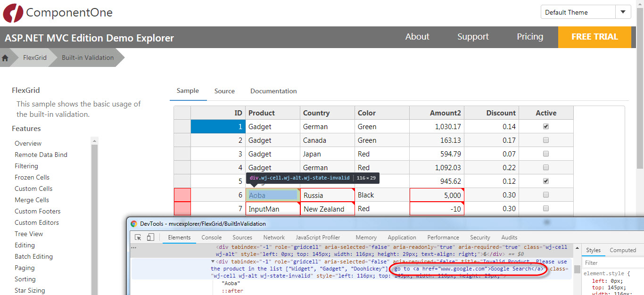Select the invalid Aoba product cell
Image resolution: width=644 pixels, height=295 pixels.
click(272, 195)
